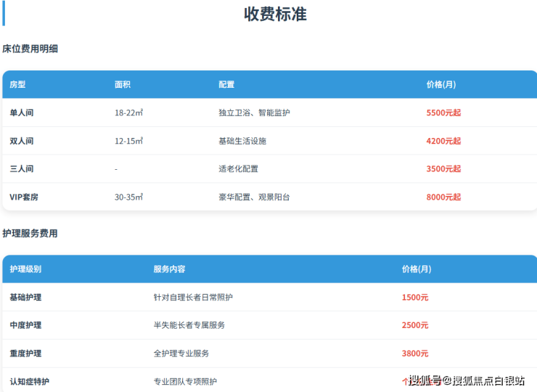Click the 配置 column header
Screen dimensions: 537x392
(226, 85)
